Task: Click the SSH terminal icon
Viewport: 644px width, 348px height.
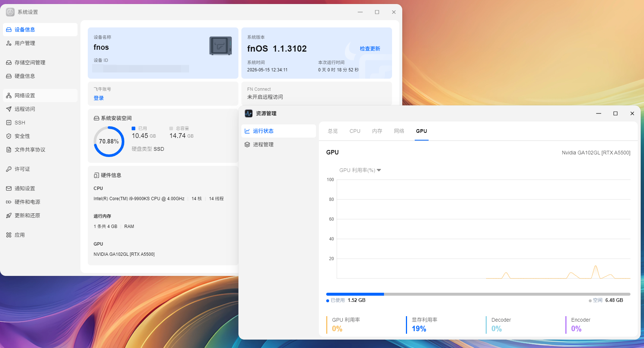Action: click(x=9, y=123)
